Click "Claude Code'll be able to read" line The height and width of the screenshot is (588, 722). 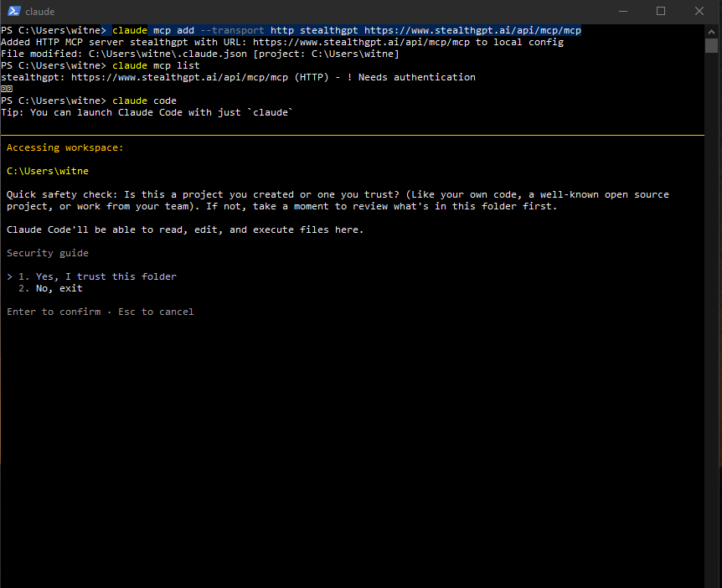pos(185,230)
